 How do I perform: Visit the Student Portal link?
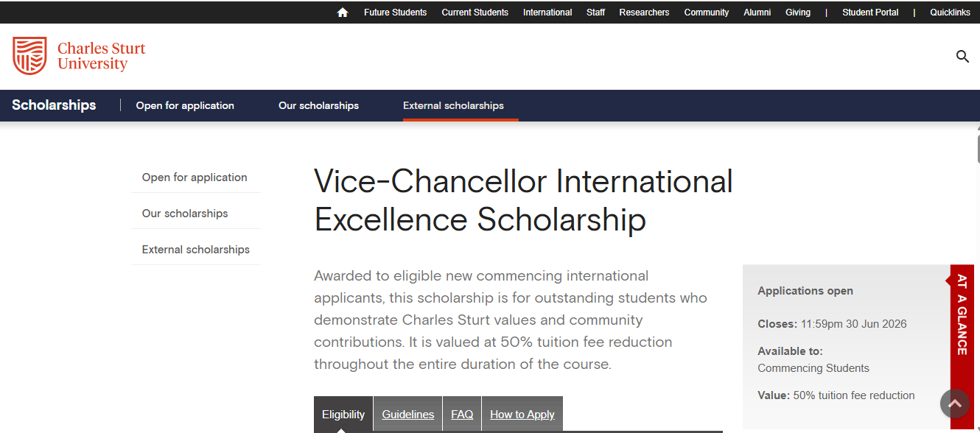coord(870,12)
